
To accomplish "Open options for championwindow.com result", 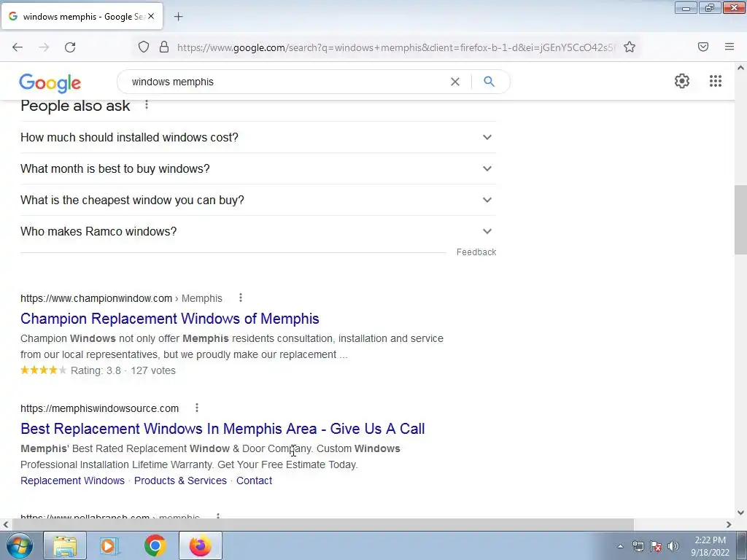I will (x=241, y=297).
